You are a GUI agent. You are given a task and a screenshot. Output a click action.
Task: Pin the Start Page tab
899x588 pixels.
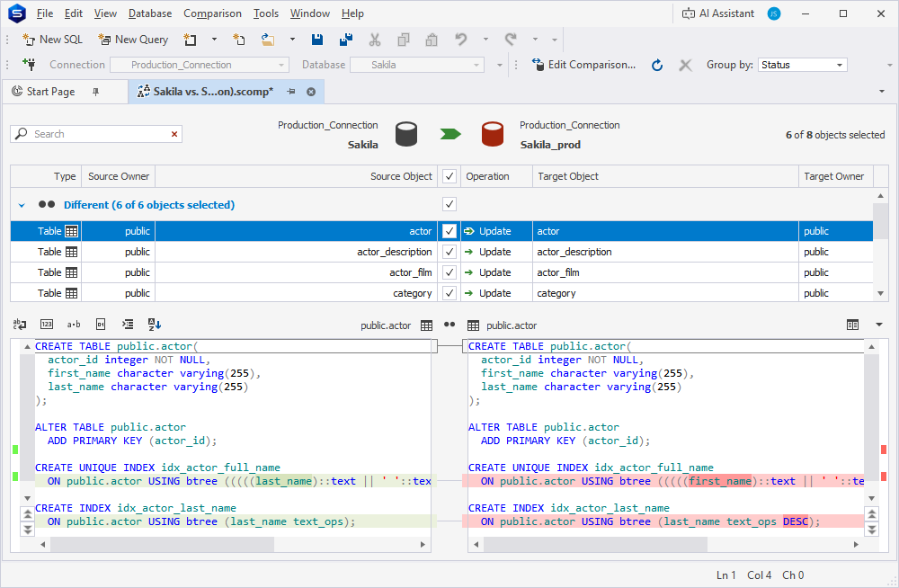pyautogui.click(x=96, y=92)
